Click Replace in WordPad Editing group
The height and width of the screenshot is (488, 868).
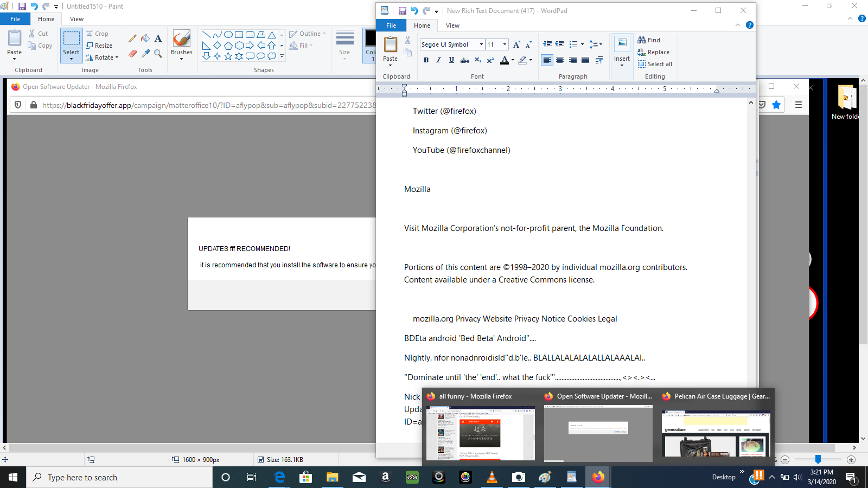(x=653, y=52)
